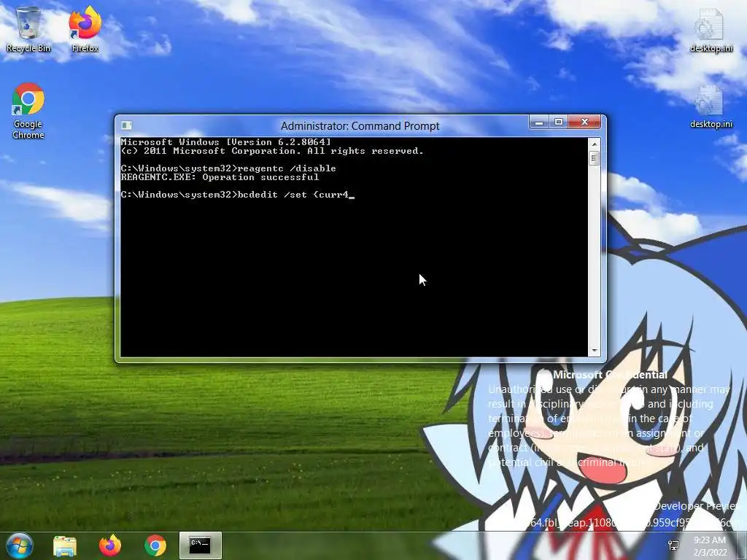
Task: Click the scrollbar down arrow in Command Prompt
Action: click(594, 351)
